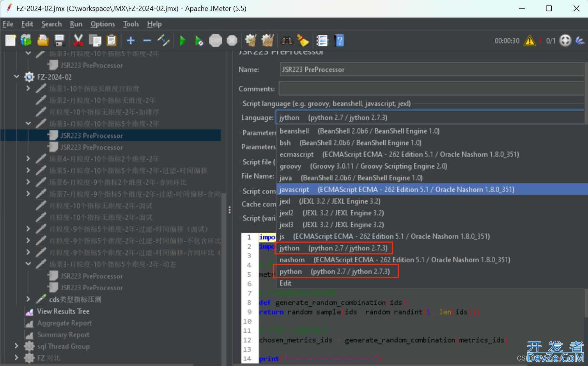Open the log viewer via the warning triangle icon

(x=530, y=40)
